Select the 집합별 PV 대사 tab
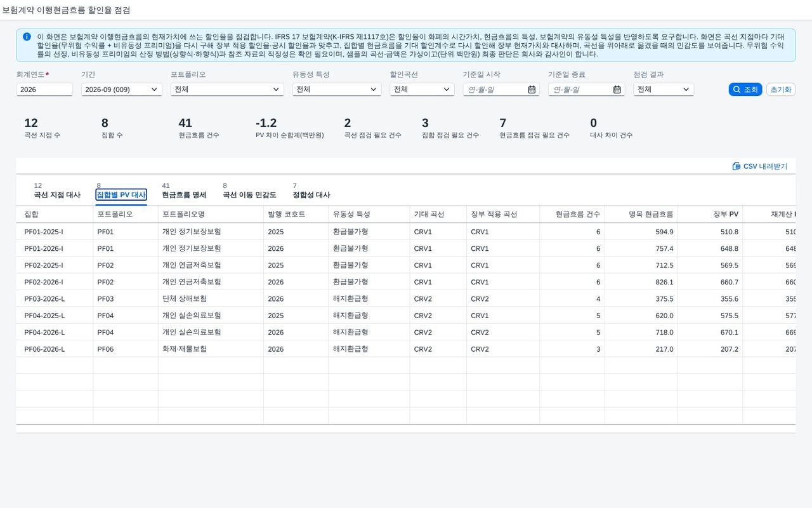 [121, 195]
